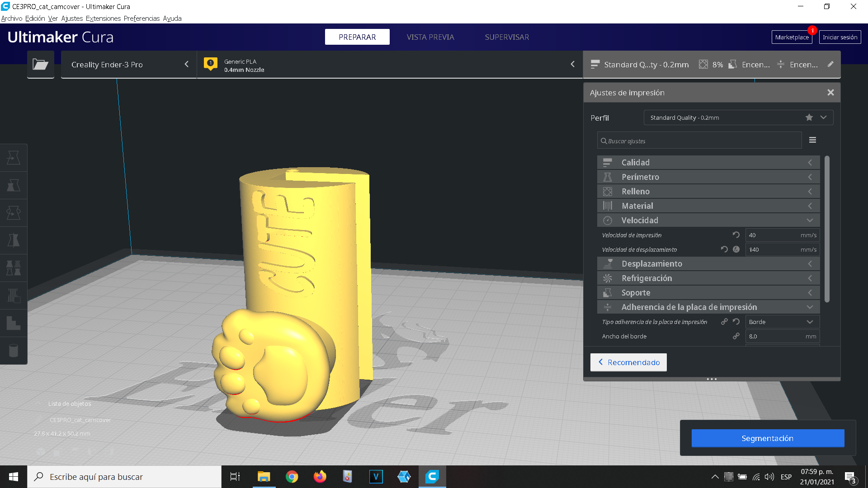Open the Preferencias menu
This screenshot has height=488, width=868.
142,19
